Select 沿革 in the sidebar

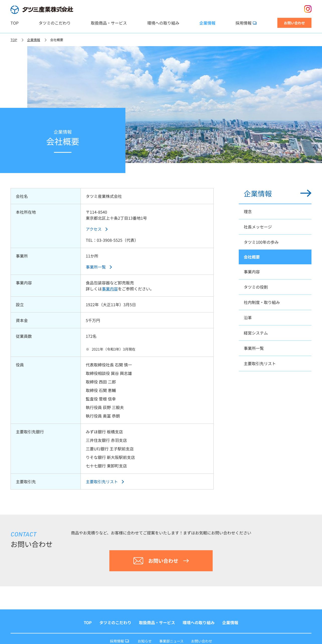point(275,318)
